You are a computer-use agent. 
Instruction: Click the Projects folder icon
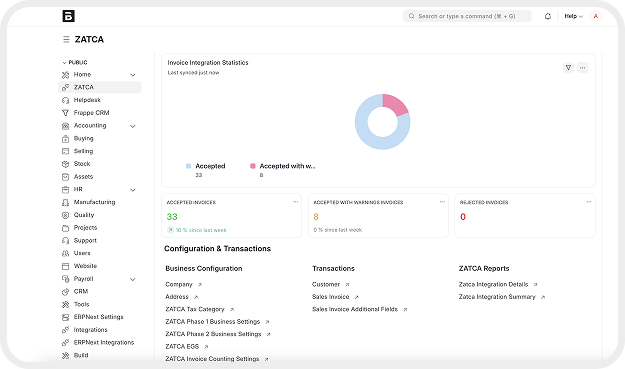[x=65, y=228]
